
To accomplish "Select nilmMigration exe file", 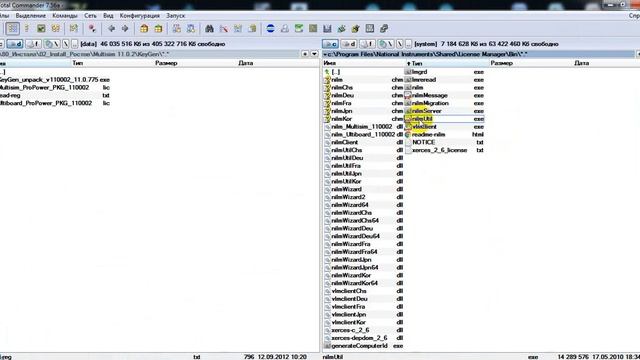I will (x=444, y=103).
